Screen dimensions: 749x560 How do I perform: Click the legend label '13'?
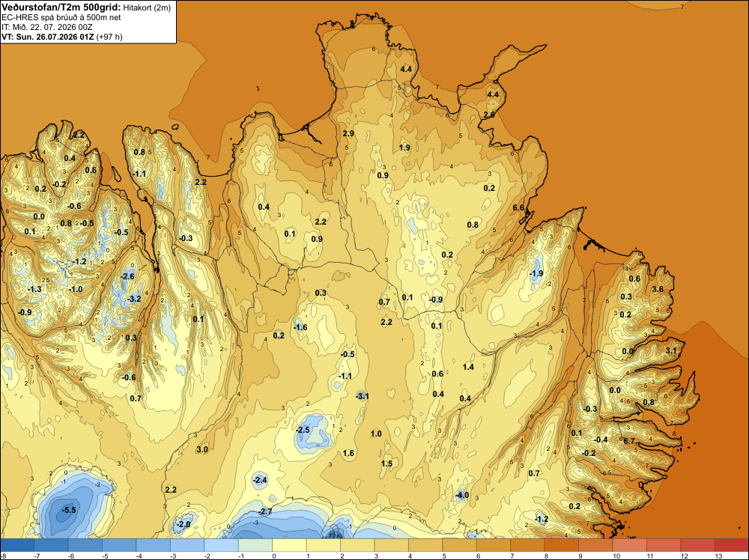coord(718,556)
